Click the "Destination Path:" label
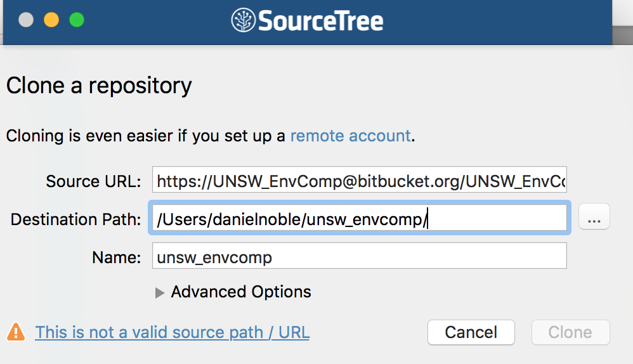 point(76,219)
